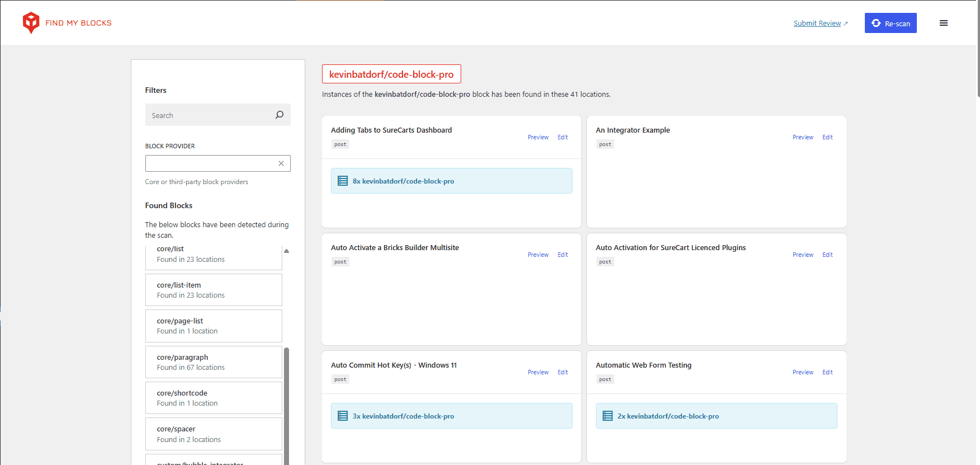Click the search magnifier icon in Filters
980x465 pixels.
click(280, 115)
